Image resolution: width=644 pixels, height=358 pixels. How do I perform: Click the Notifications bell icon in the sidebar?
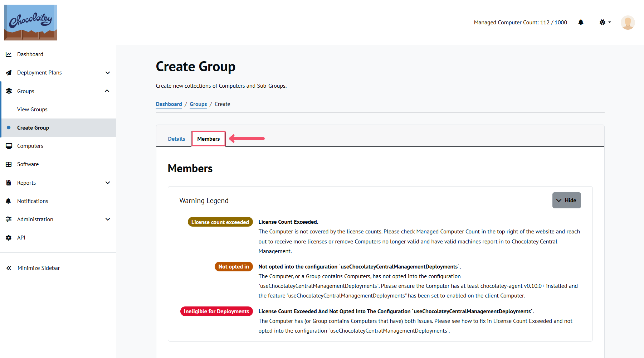click(x=9, y=201)
